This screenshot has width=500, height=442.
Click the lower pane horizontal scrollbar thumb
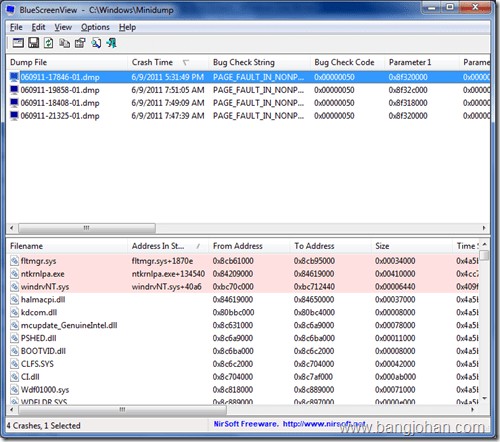click(122, 409)
